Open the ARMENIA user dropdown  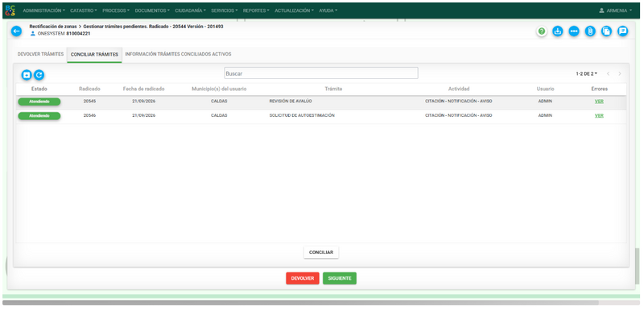pos(616,10)
